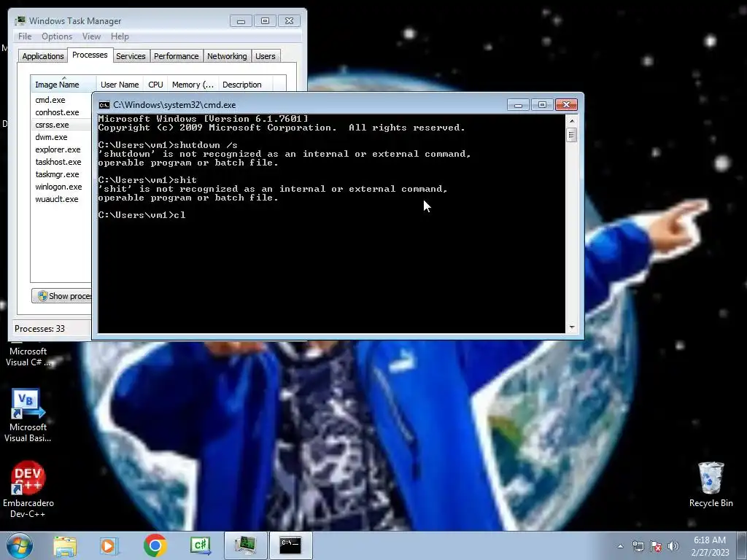Image resolution: width=747 pixels, height=560 pixels.
Task: Minimize the Task Manager window
Action: (x=241, y=21)
